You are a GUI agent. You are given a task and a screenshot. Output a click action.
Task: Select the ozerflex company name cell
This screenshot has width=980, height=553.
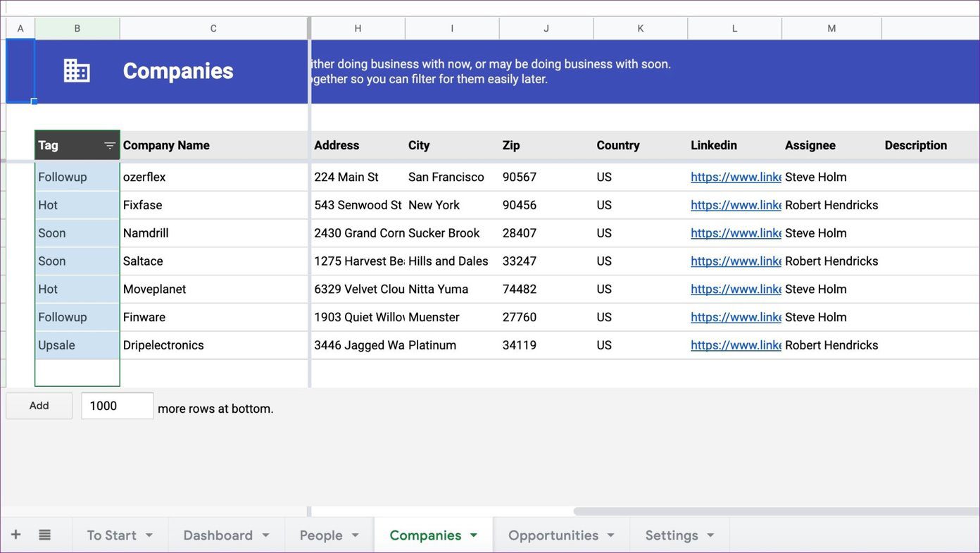tap(214, 177)
